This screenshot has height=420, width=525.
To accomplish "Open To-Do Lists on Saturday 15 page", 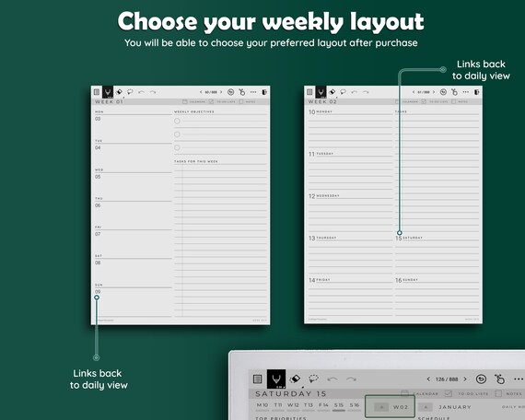I will click(x=467, y=393).
